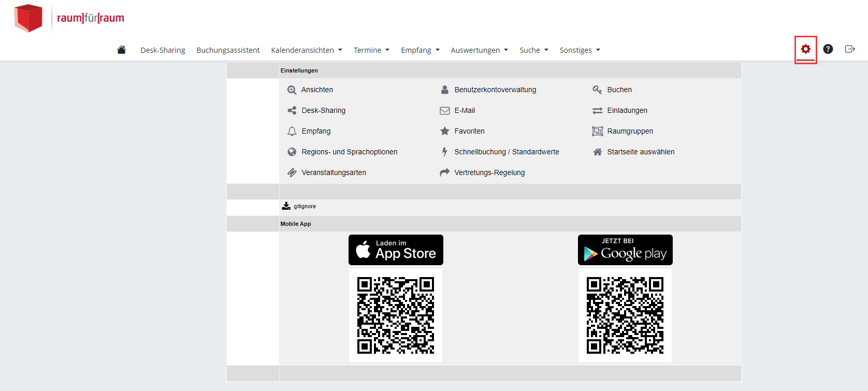Expand the Auswertungen dropdown menu
Image resolution: width=868 pixels, height=391 pixels.
coord(479,50)
